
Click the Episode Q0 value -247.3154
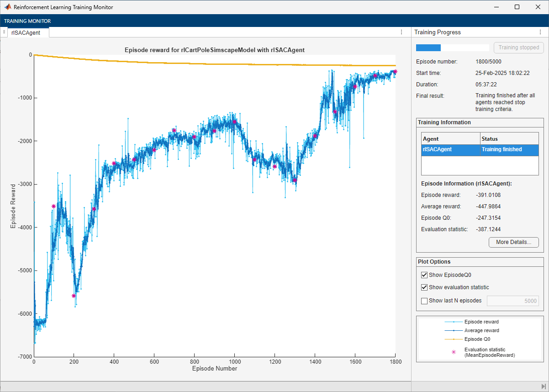coord(488,218)
